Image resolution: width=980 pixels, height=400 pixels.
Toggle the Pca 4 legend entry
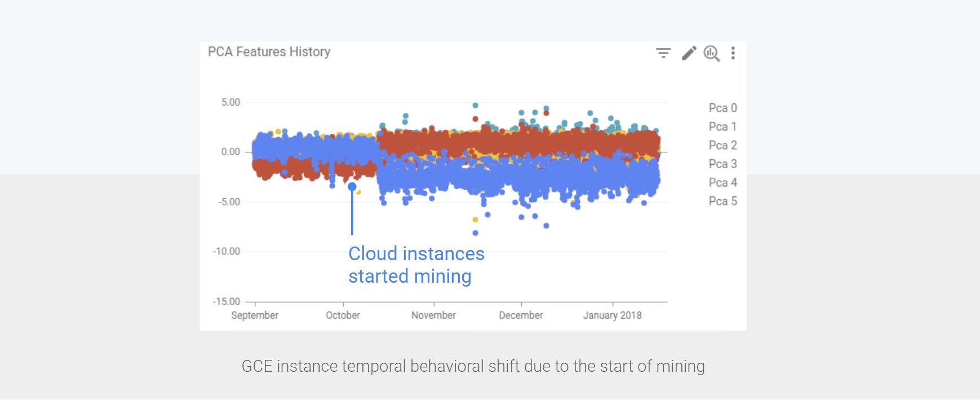pos(723,182)
